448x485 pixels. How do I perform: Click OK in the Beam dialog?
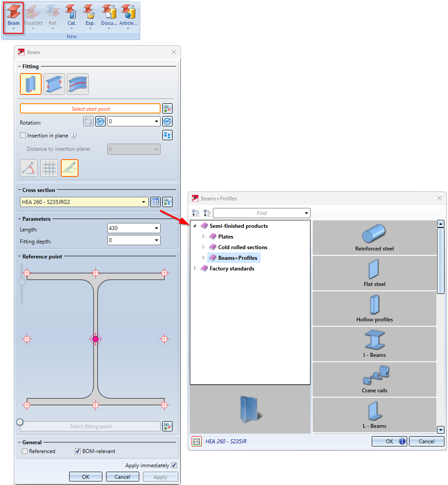(86, 477)
